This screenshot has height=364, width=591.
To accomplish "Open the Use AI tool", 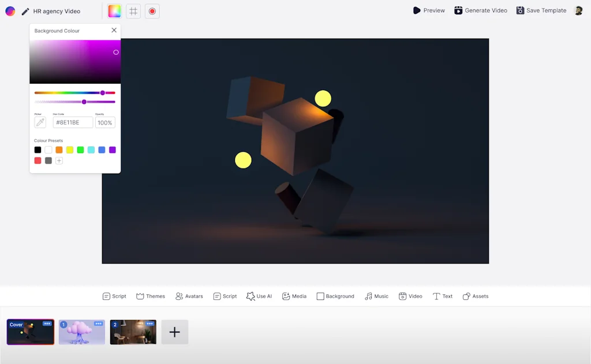I will coord(259,296).
